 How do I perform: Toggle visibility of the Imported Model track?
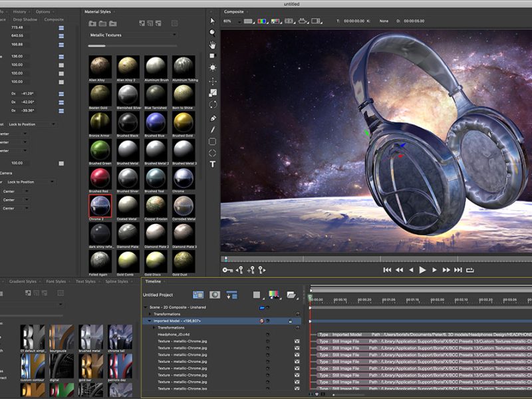coord(267,321)
